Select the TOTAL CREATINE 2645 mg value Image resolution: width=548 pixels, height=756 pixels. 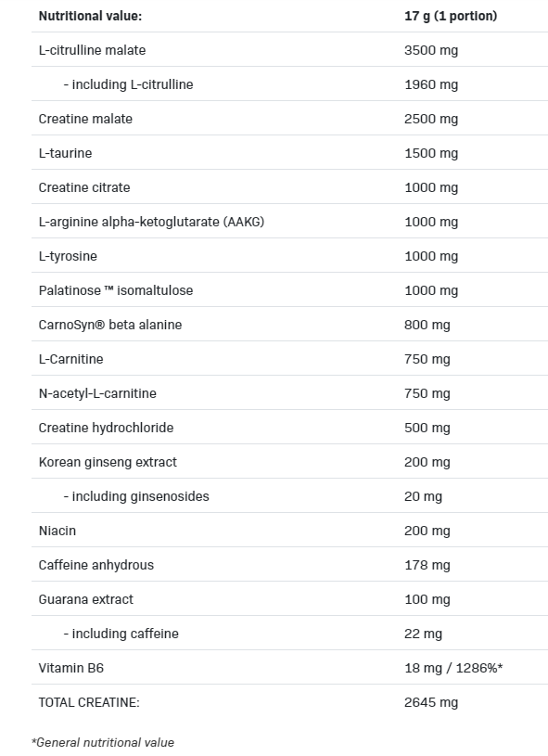click(431, 702)
